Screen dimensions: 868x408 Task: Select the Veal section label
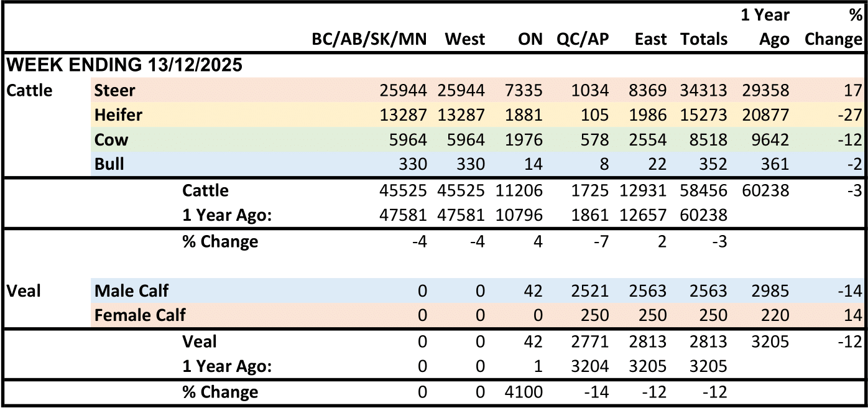pos(23,290)
